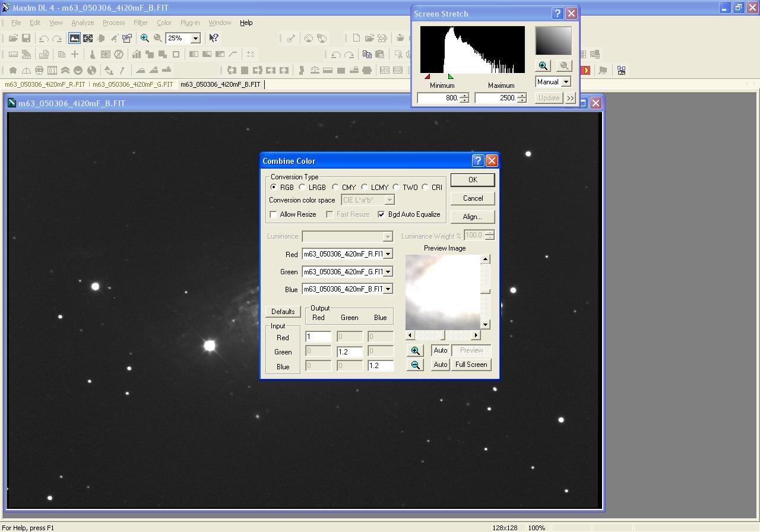Click the Screen Stretch toolbar icon
This screenshot has height=532, width=760.
click(x=74, y=38)
